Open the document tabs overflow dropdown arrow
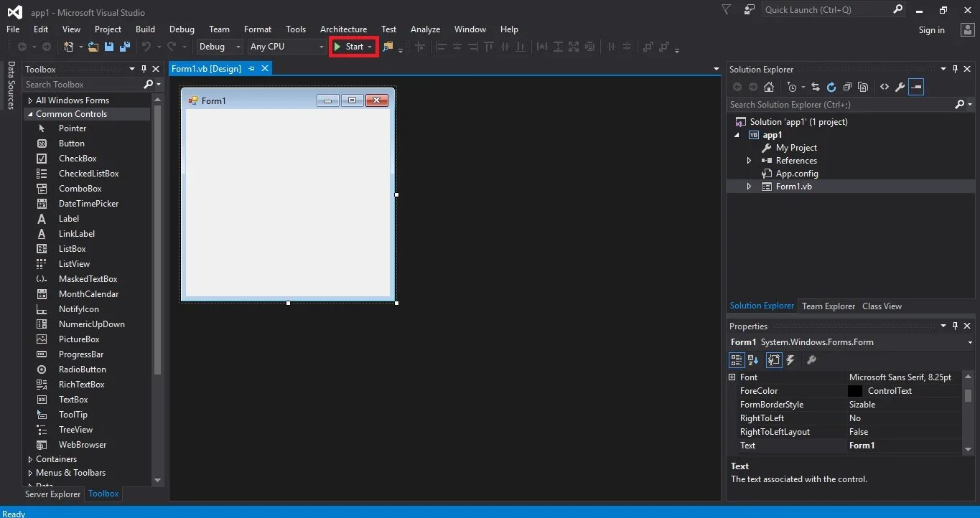980x518 pixels. [716, 70]
